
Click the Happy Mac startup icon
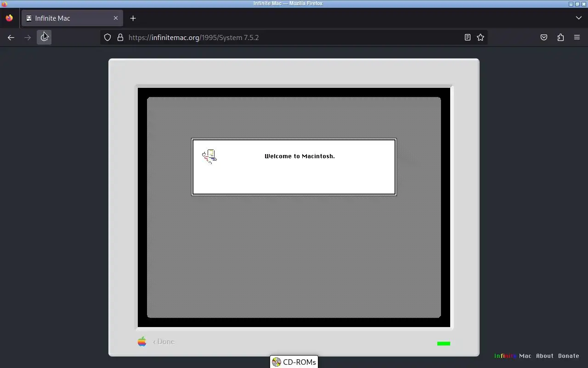pyautogui.click(x=209, y=156)
